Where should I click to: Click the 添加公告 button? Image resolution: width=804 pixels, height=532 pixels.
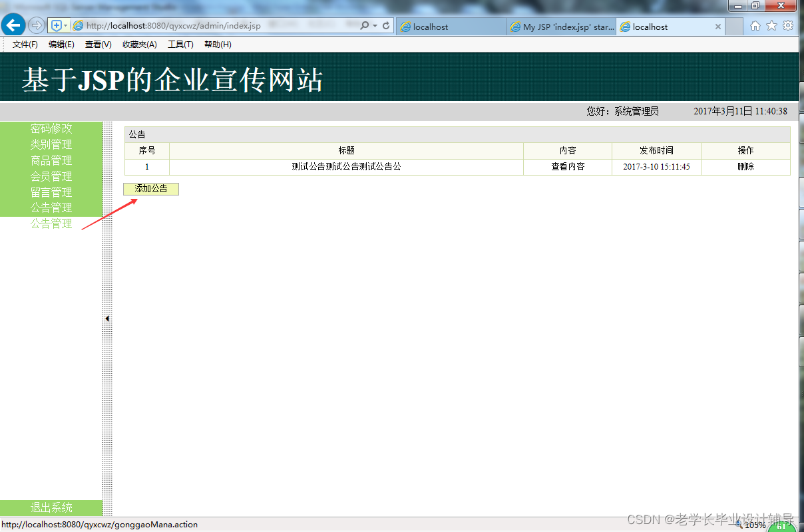150,189
